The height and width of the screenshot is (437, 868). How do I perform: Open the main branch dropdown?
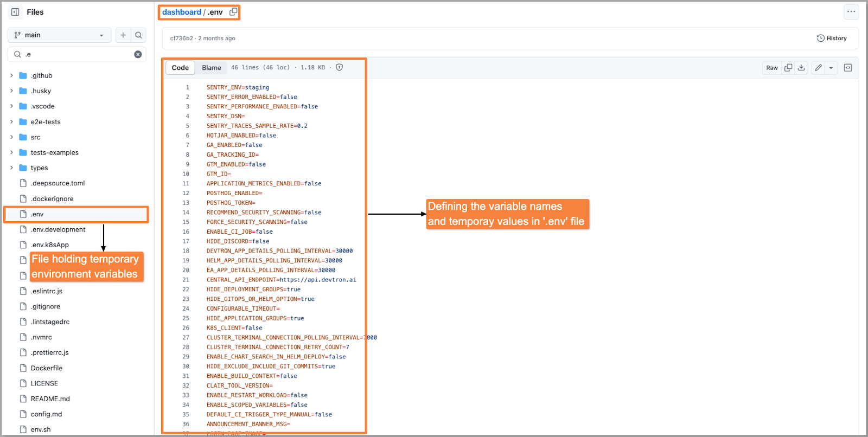click(x=60, y=35)
